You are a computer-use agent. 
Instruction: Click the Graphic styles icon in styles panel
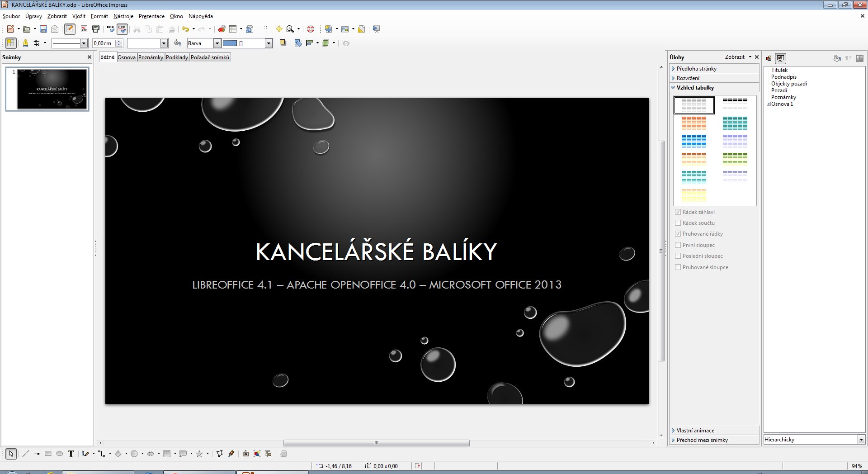coord(769,58)
